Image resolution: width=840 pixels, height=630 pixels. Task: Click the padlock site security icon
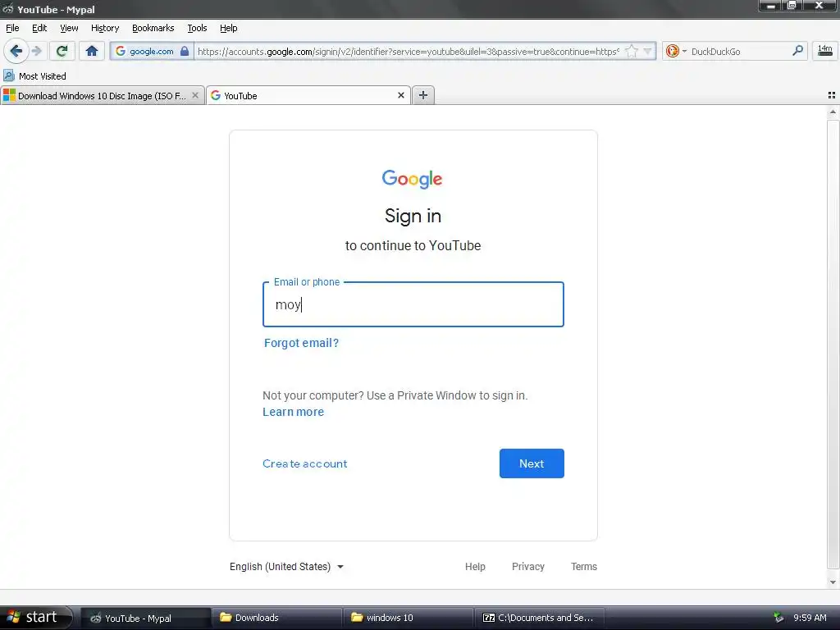coord(185,51)
